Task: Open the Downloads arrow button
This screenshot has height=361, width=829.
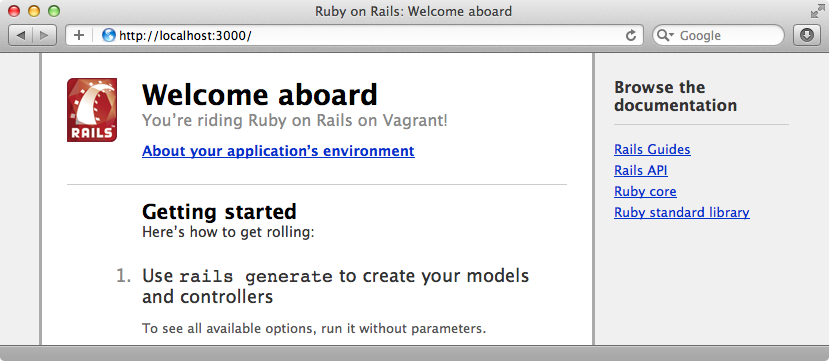Action: click(x=806, y=35)
